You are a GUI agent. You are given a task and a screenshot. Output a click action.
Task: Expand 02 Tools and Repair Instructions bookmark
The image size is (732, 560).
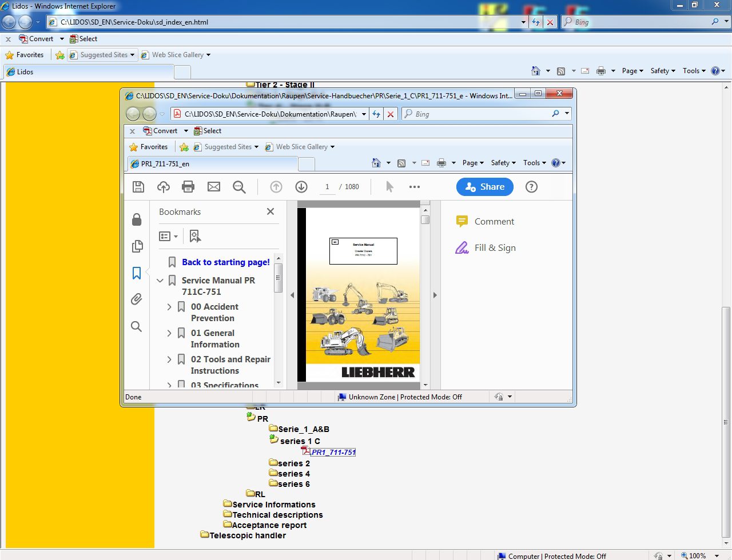pos(169,359)
